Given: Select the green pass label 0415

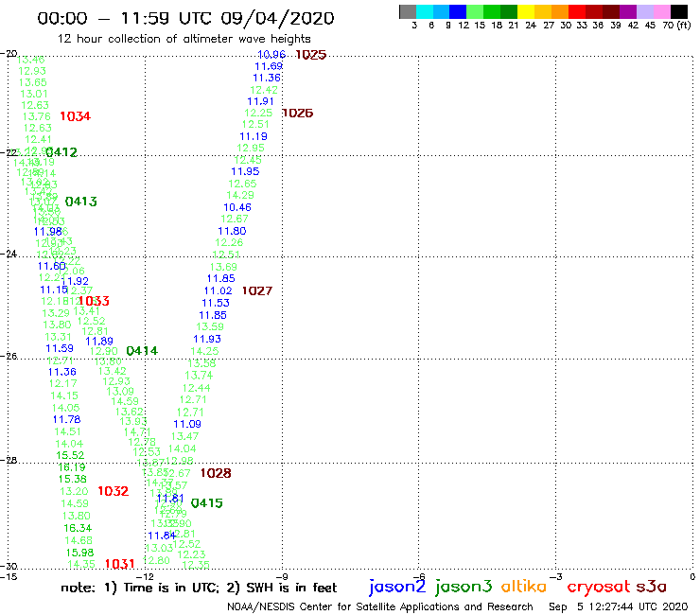Looking at the screenshot, I should (207, 503).
